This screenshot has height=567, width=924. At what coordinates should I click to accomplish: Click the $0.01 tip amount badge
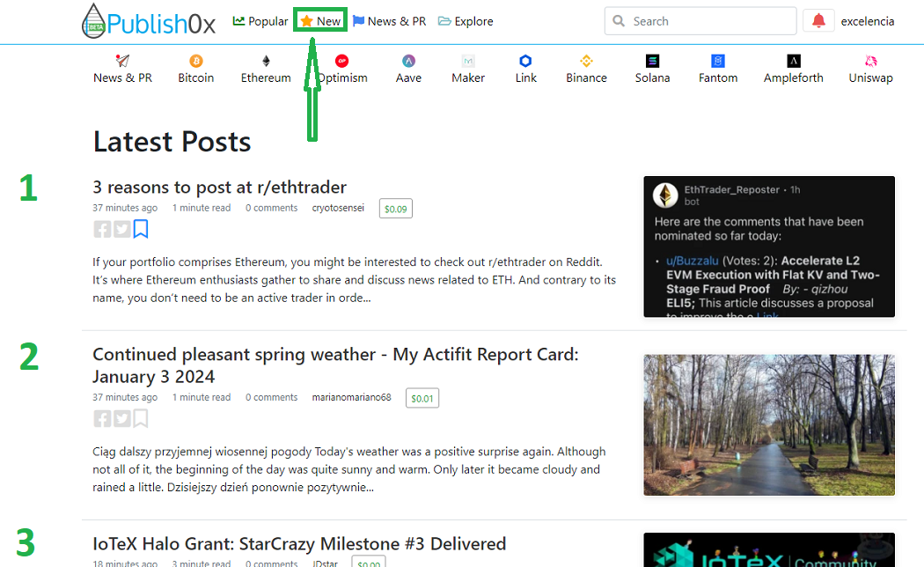click(422, 399)
